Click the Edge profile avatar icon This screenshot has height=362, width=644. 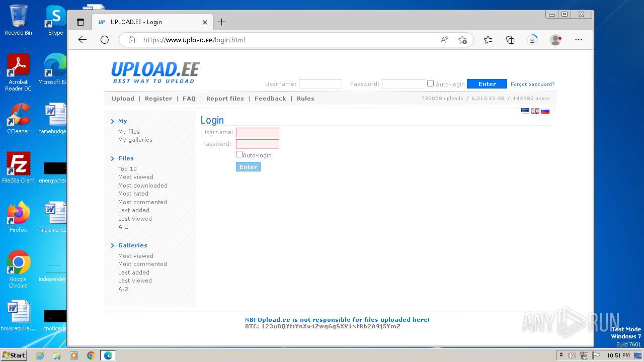555,40
